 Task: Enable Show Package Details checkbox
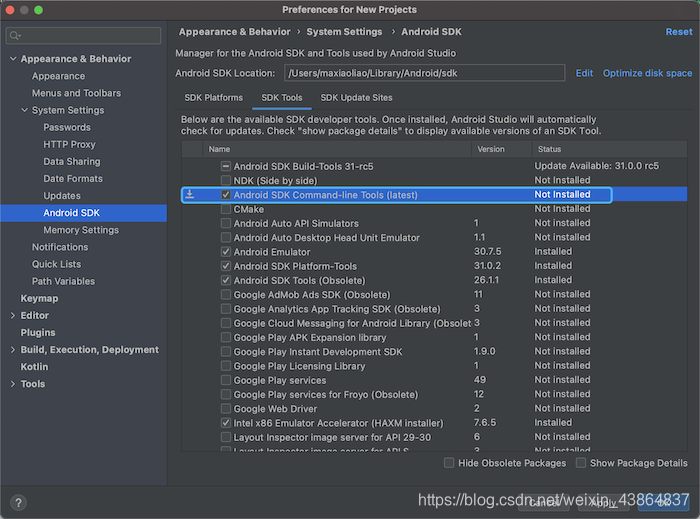[581, 463]
